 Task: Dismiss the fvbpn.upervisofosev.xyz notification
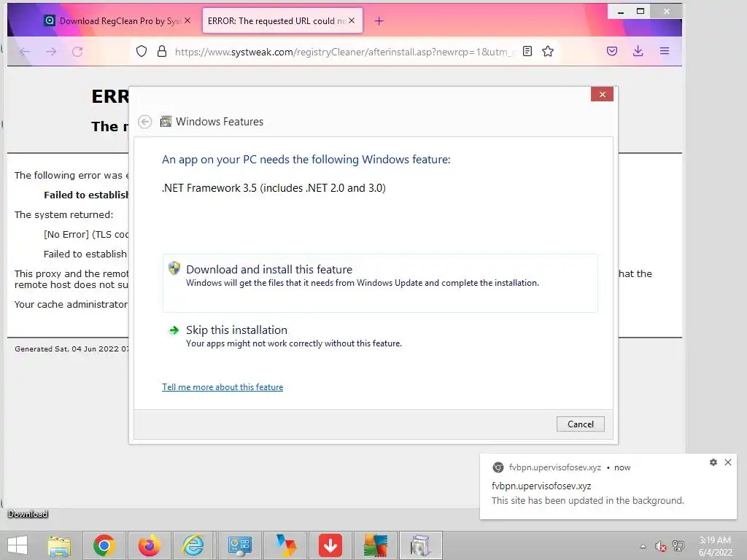click(728, 462)
